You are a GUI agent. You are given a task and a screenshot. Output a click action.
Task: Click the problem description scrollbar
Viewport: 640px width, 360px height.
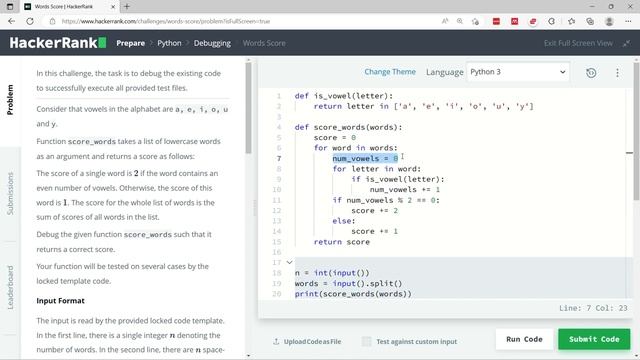pyautogui.click(x=248, y=108)
